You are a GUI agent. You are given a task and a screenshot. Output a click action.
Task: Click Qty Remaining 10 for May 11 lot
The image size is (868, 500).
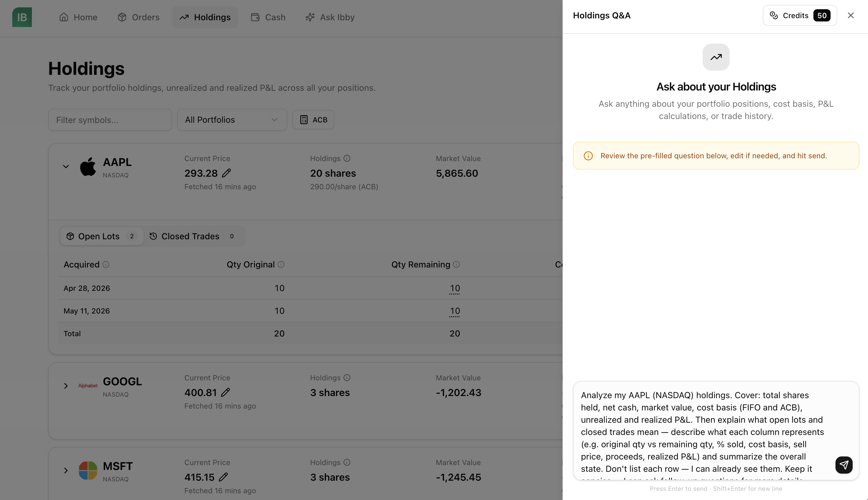pos(455,311)
